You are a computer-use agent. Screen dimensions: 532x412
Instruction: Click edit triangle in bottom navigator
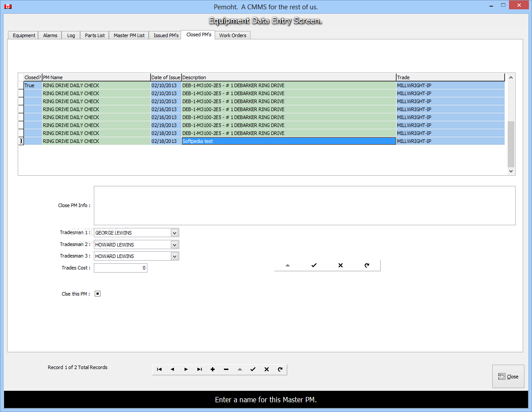(240, 369)
